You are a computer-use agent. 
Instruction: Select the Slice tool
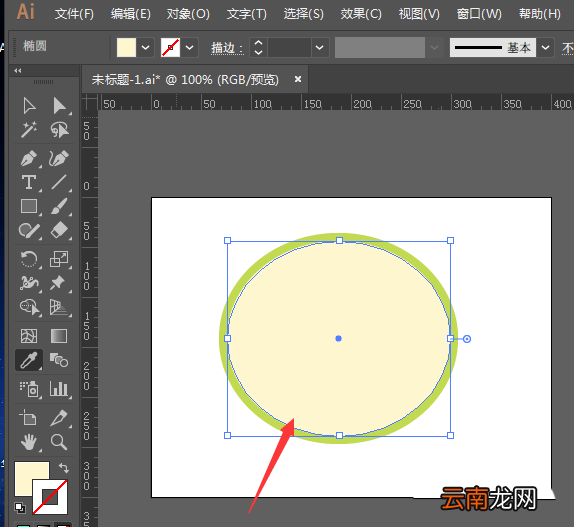click(59, 417)
